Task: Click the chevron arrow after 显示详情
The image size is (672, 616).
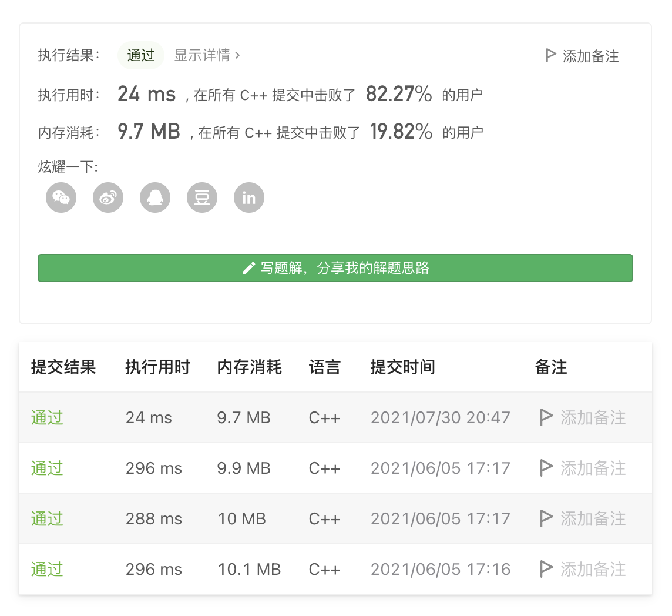Action: coord(237,55)
